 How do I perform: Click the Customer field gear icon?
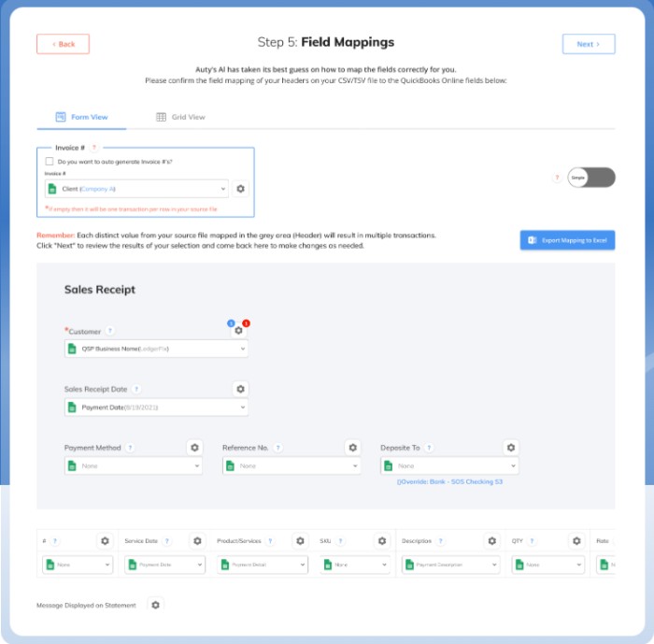[238, 330]
